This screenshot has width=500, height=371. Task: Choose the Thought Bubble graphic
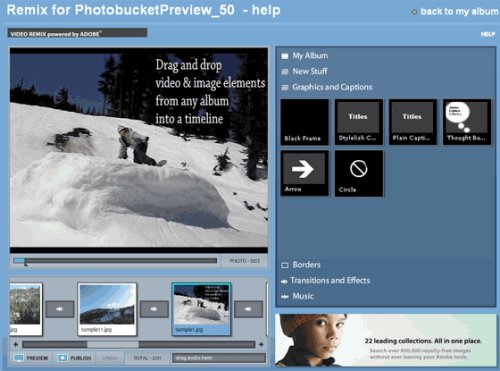point(467,122)
